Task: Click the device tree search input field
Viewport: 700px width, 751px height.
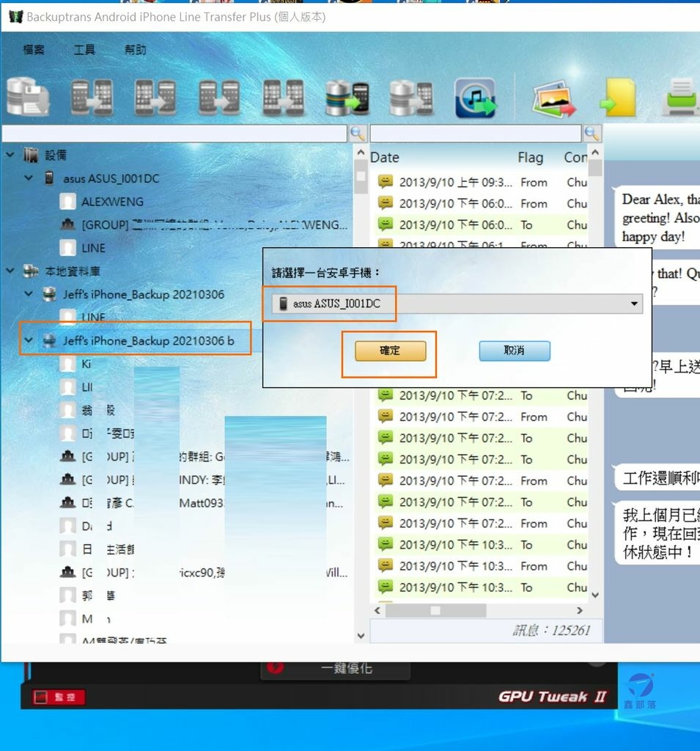Action: pyautogui.click(x=174, y=133)
